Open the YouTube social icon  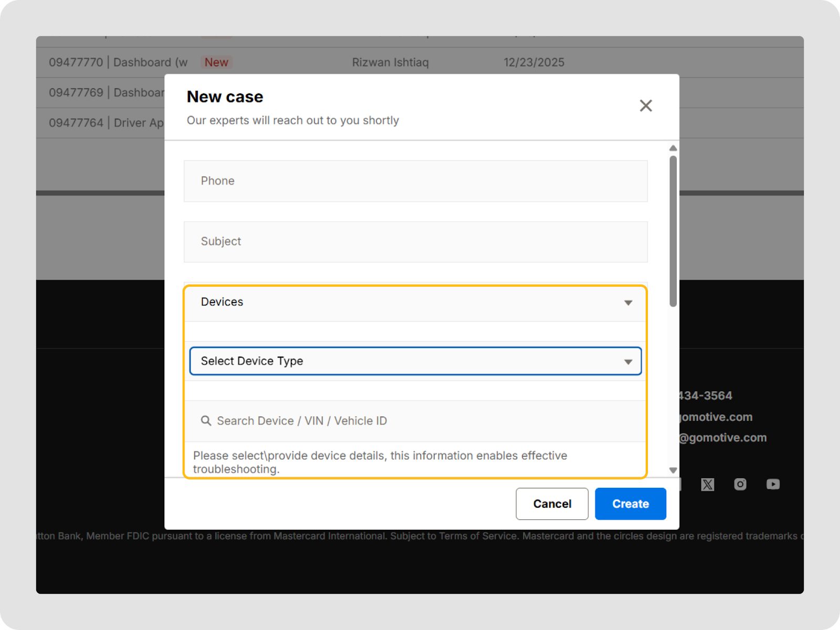click(772, 484)
